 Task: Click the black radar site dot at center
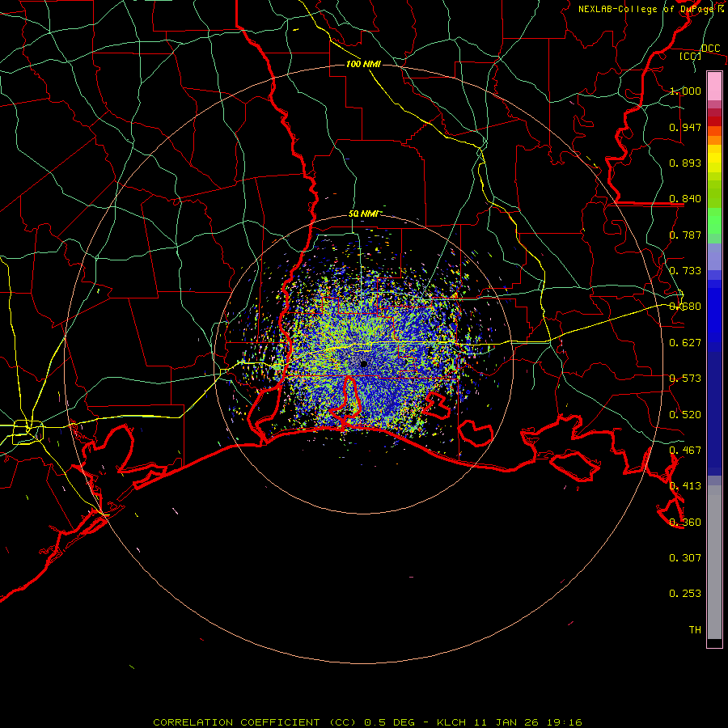(x=364, y=363)
